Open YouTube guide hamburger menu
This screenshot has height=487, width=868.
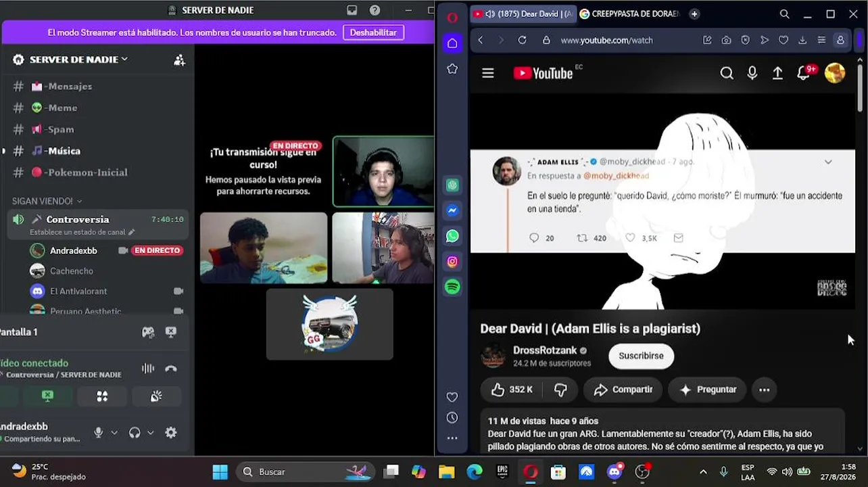(x=487, y=73)
